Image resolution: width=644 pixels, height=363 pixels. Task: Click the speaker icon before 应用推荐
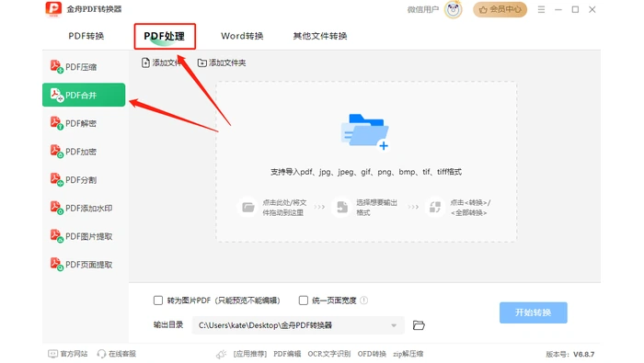222,354
